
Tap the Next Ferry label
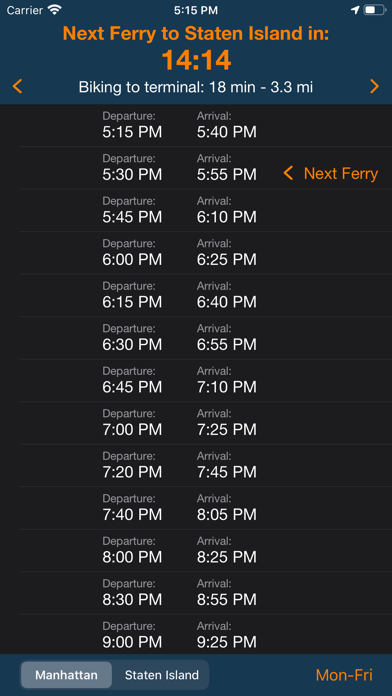coord(341,174)
